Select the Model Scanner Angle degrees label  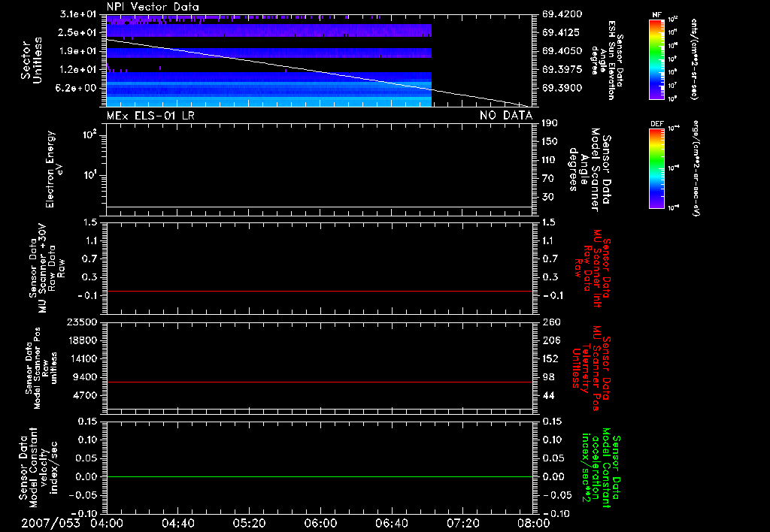point(590,169)
